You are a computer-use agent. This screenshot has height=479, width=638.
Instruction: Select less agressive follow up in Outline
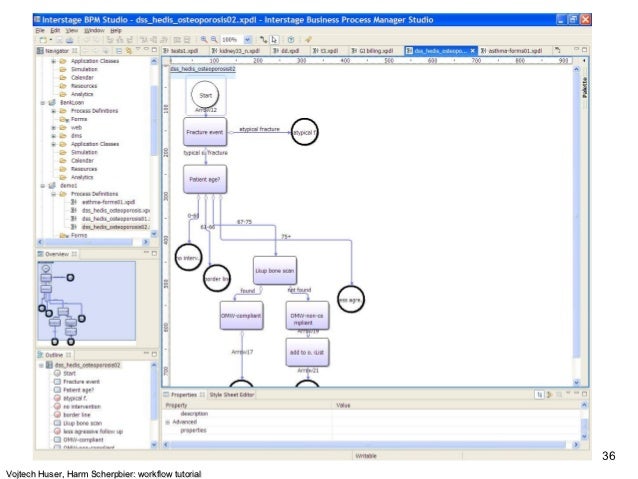pyautogui.click(x=92, y=431)
